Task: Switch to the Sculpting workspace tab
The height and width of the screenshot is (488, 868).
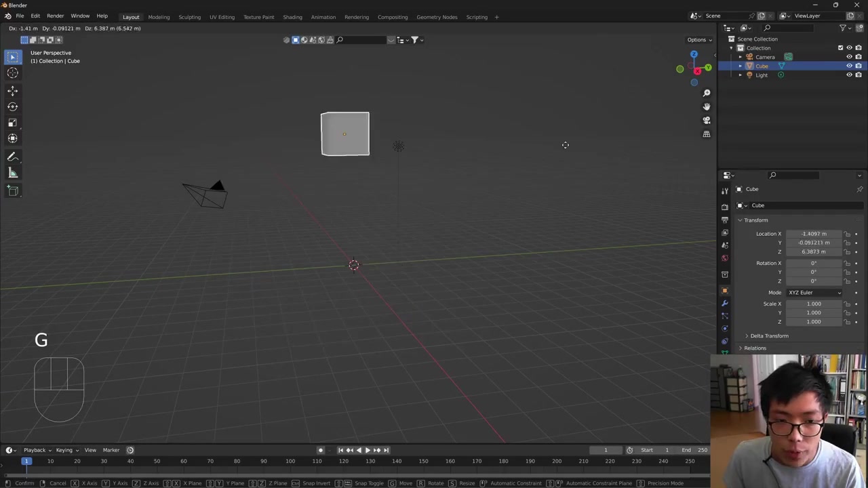Action: point(189,17)
